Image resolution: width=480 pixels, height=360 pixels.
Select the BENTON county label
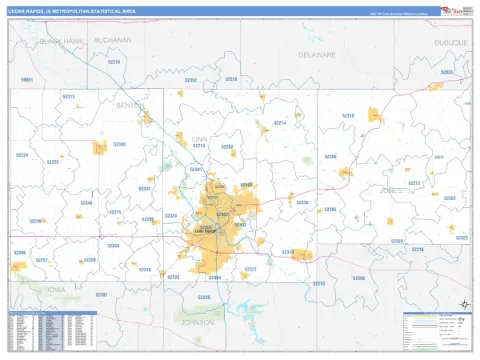130,105
